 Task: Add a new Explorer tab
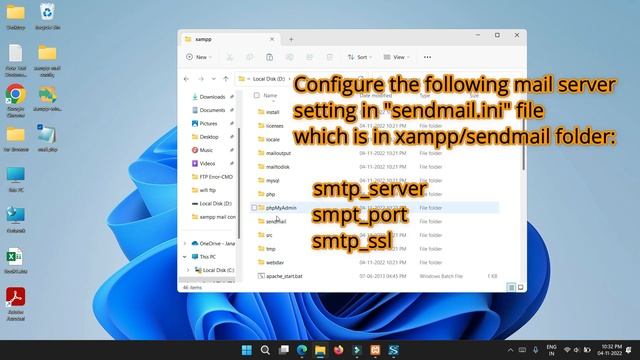[291, 39]
